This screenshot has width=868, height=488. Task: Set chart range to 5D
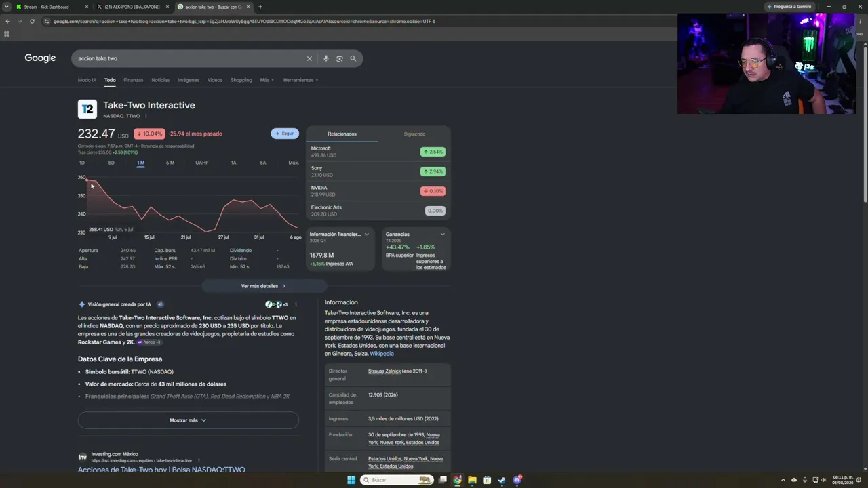111,163
